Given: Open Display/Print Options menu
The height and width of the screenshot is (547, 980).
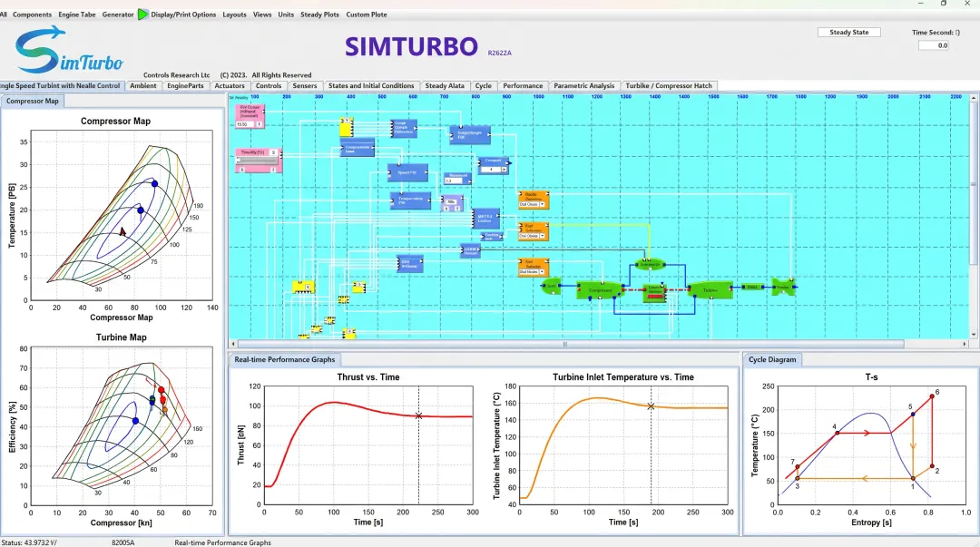Looking at the screenshot, I should point(183,15).
